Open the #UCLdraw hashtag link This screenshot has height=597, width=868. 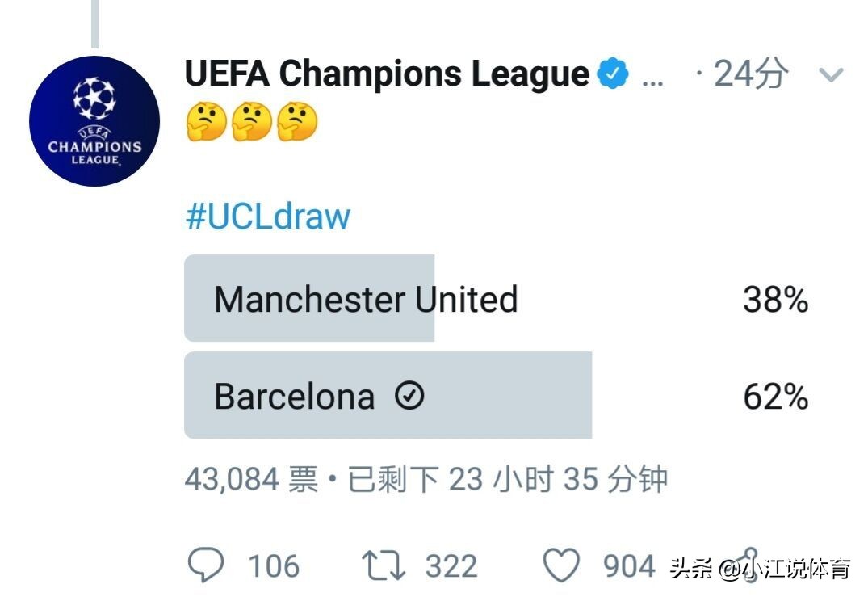[268, 216]
